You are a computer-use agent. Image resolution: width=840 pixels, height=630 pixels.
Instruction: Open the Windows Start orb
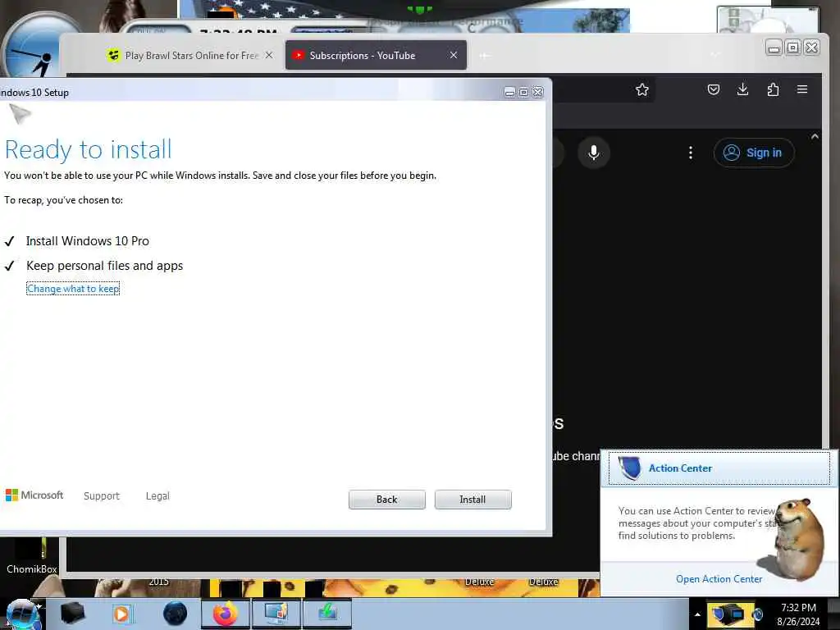pos(22,614)
